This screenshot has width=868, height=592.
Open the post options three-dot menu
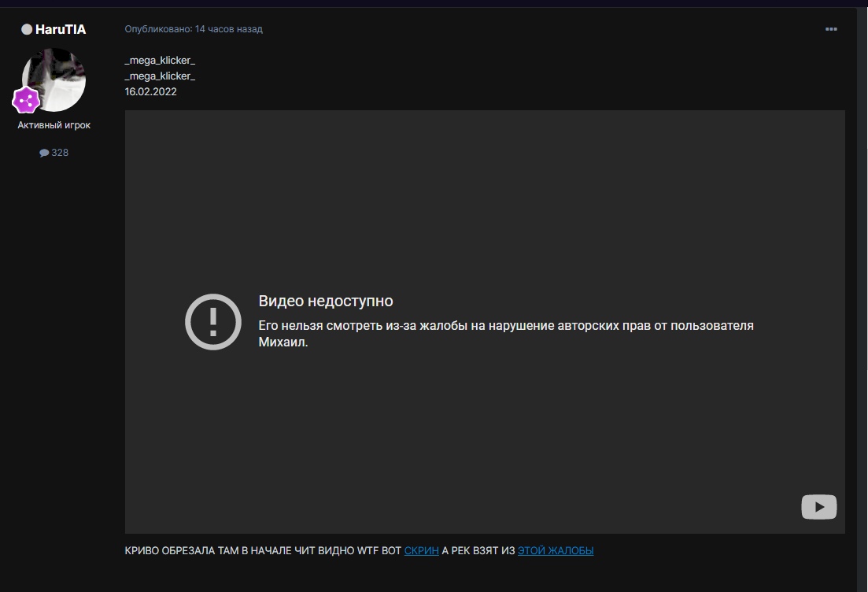[x=830, y=30]
